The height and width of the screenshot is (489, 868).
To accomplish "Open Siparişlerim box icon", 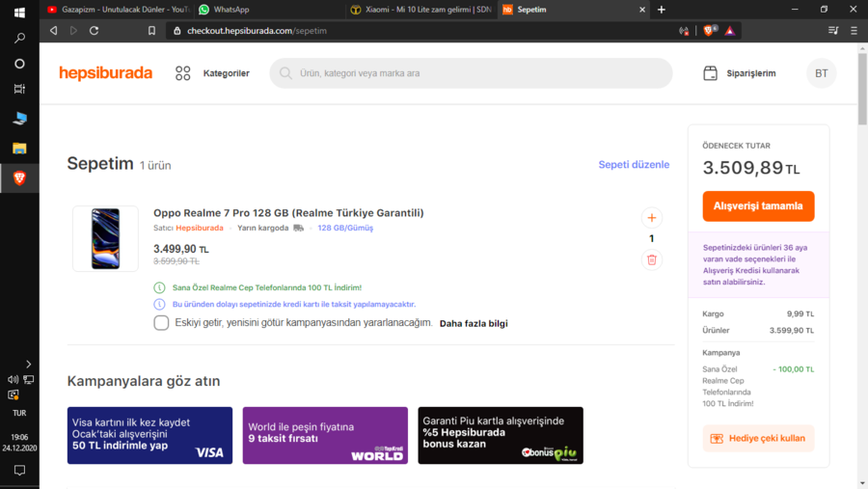I will pos(710,73).
